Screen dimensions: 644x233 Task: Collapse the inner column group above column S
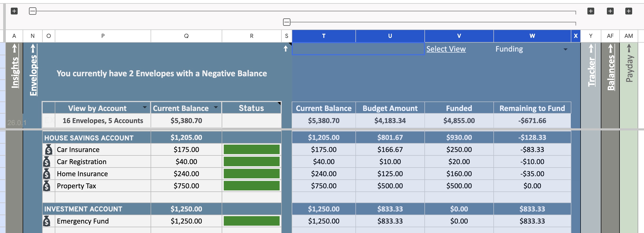click(287, 22)
